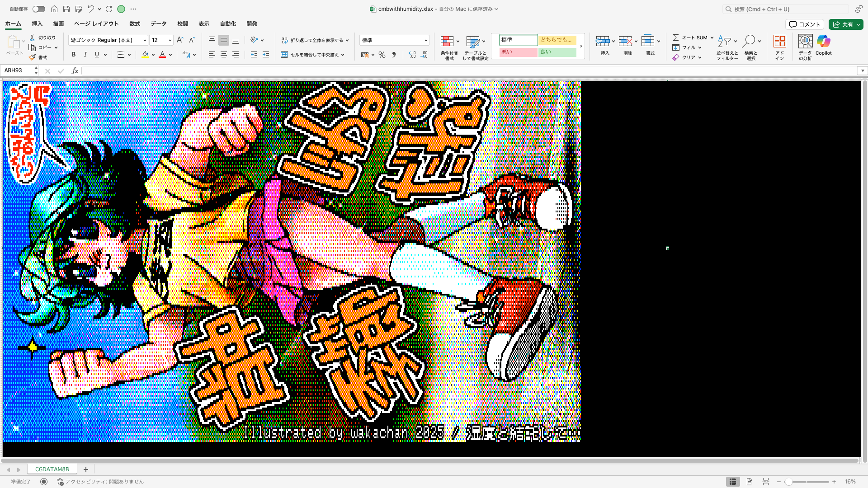Image resolution: width=868 pixels, height=488 pixels.
Task: Click the Save floppy disk icon
Action: (x=66, y=9)
